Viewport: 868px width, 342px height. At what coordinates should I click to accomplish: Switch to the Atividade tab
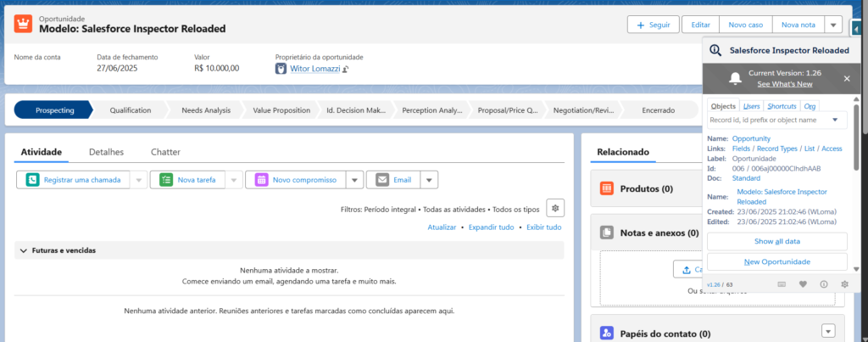(41, 152)
